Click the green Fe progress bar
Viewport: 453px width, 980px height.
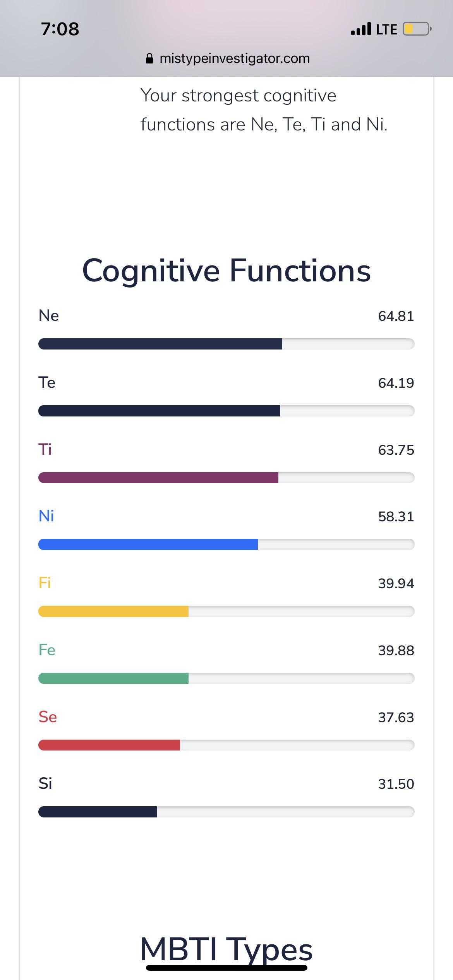(x=226, y=678)
